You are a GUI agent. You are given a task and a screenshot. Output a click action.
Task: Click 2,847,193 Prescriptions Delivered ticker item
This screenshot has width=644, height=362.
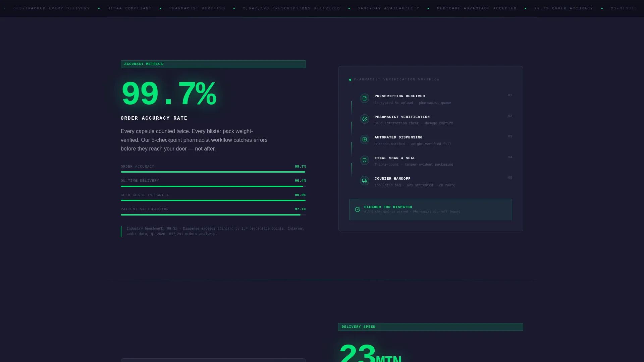(291, 8)
